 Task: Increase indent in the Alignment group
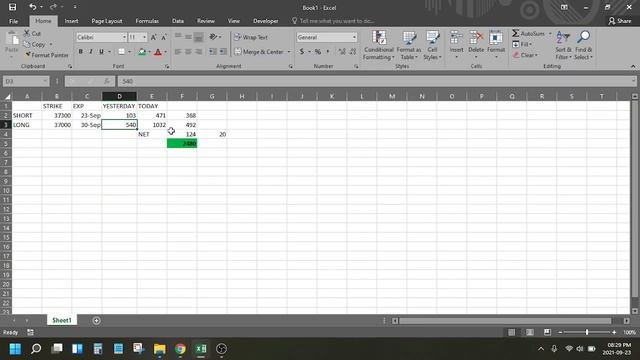tap(223, 52)
